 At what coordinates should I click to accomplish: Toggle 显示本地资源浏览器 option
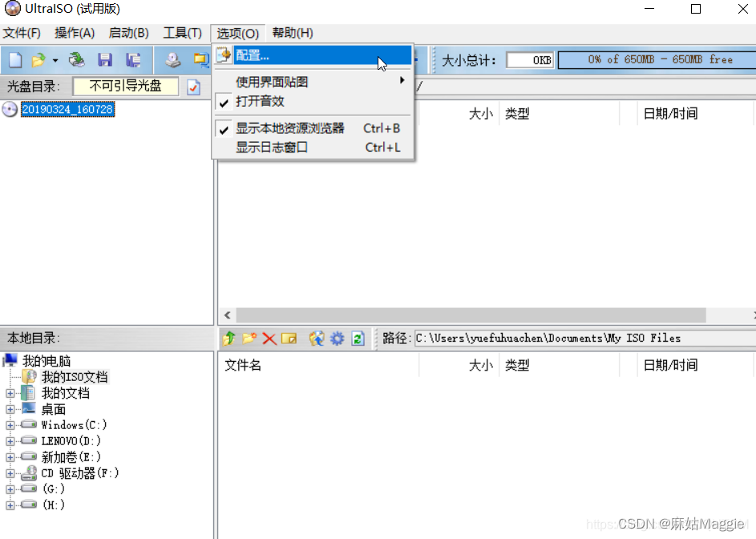(x=313, y=128)
